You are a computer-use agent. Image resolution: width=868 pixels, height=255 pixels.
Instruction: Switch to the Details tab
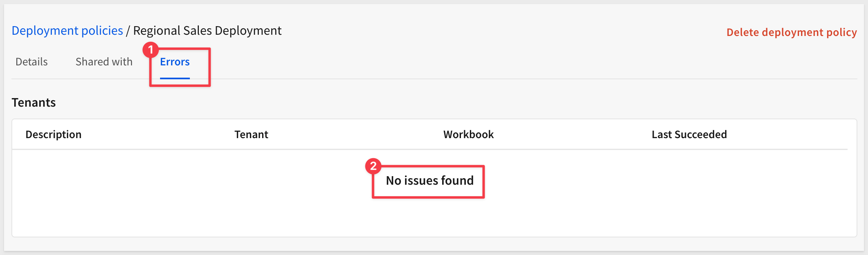point(31,62)
